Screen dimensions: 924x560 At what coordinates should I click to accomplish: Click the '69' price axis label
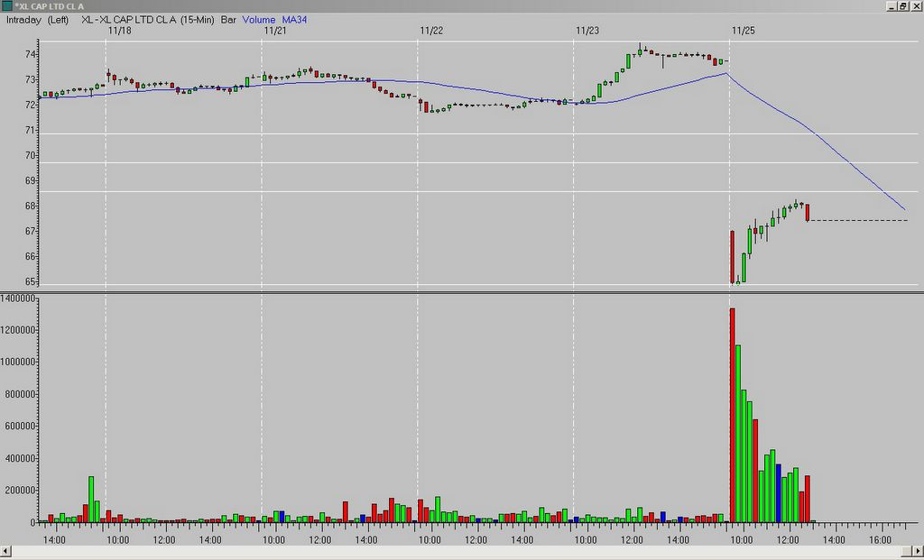tap(30, 180)
